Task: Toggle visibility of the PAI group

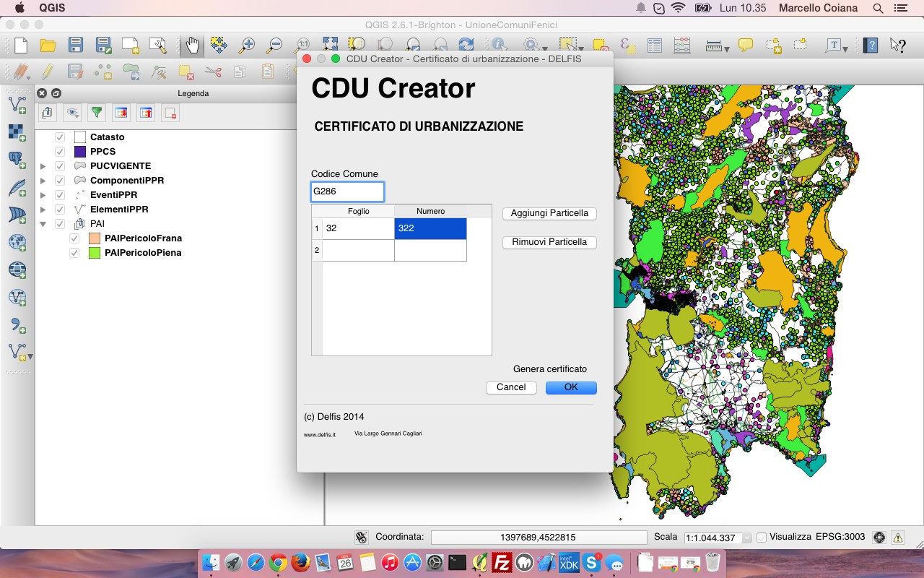Action: [60, 224]
